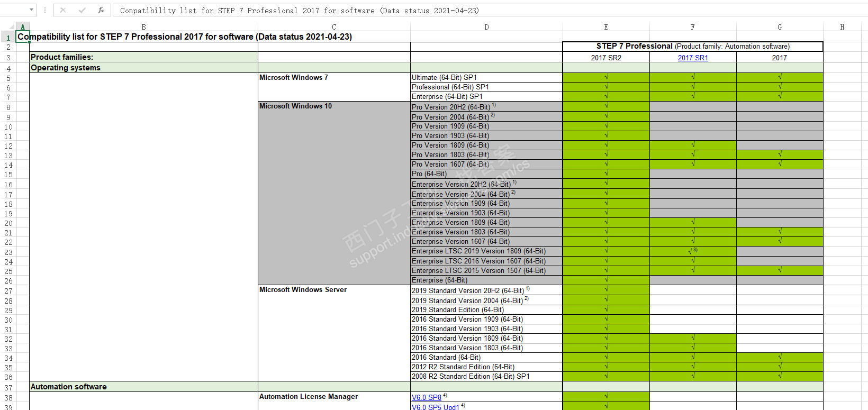Click the 'Microsoft Windows 7' cell
The width and height of the screenshot is (868, 410).
334,87
